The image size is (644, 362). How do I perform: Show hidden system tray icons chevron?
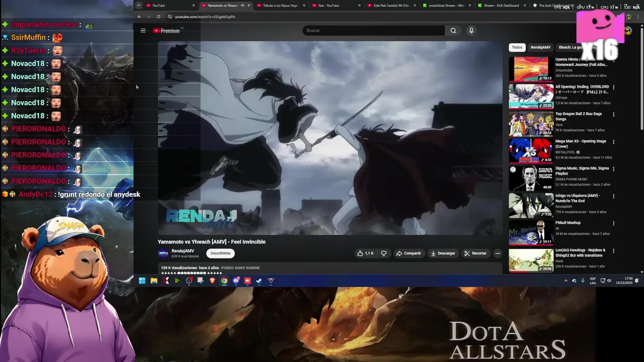coord(566,281)
